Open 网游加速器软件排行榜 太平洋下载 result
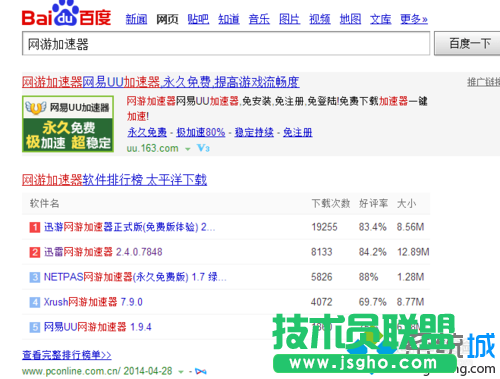 pos(114,180)
